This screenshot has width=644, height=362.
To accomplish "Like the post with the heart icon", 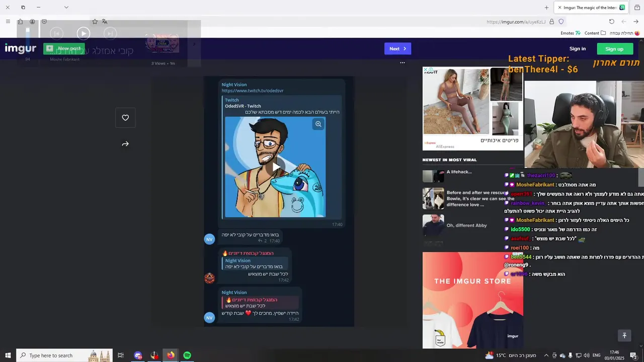I will pyautogui.click(x=125, y=118).
